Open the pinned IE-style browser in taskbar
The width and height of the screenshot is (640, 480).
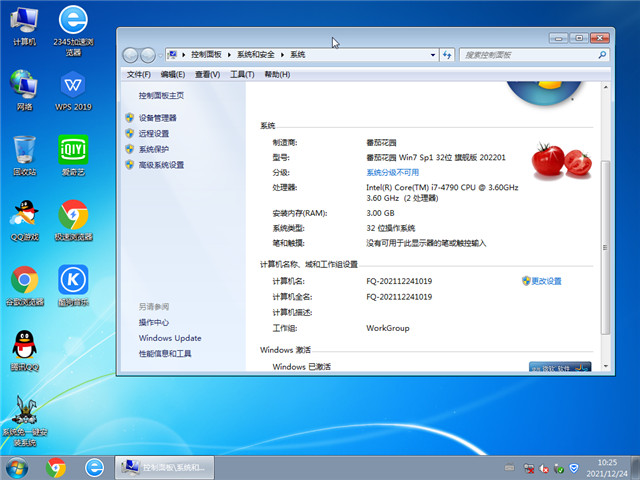point(94,468)
